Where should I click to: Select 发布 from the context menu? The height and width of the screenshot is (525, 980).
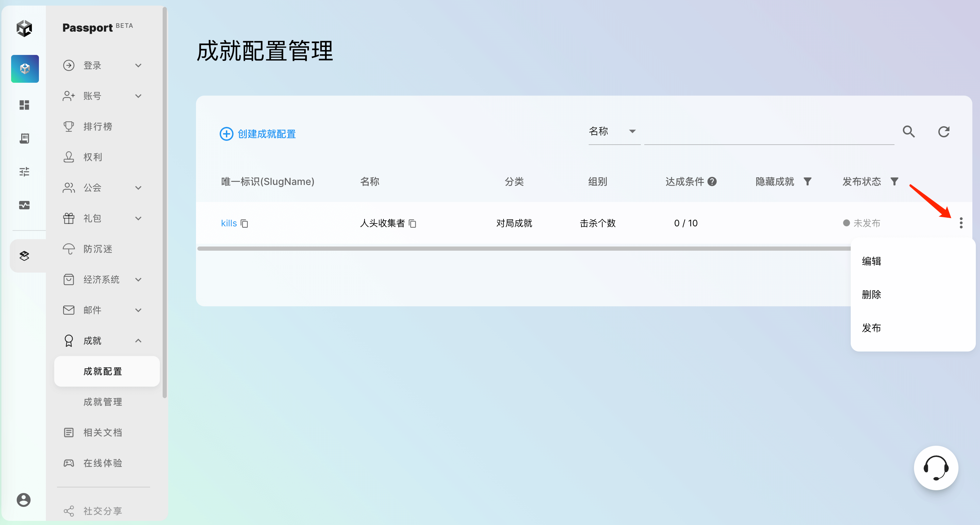click(x=872, y=328)
